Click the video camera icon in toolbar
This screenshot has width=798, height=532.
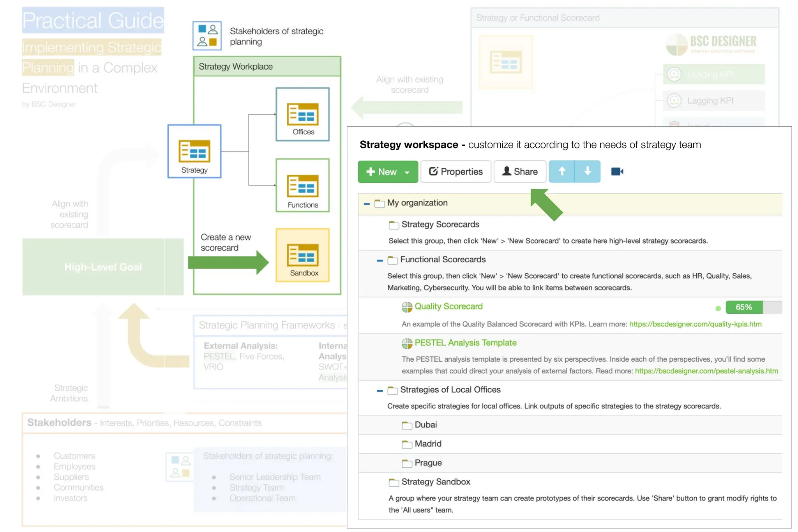pyautogui.click(x=617, y=171)
